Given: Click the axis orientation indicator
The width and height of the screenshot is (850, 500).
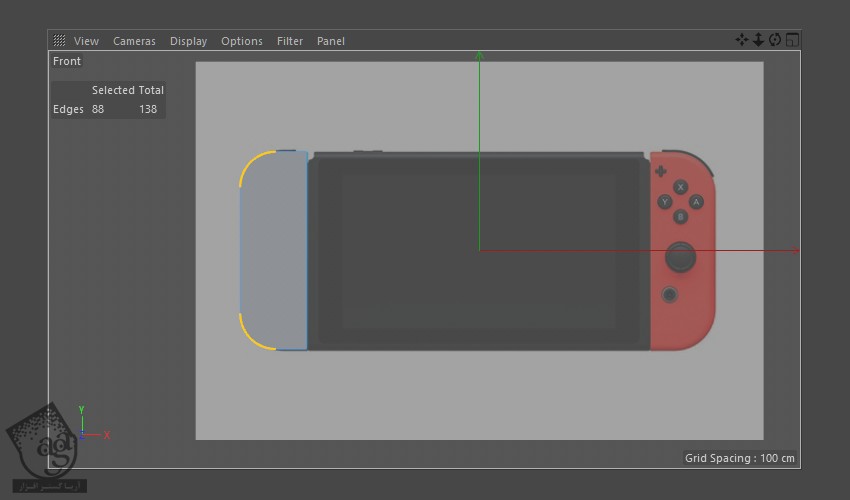Looking at the screenshot, I should [93, 424].
